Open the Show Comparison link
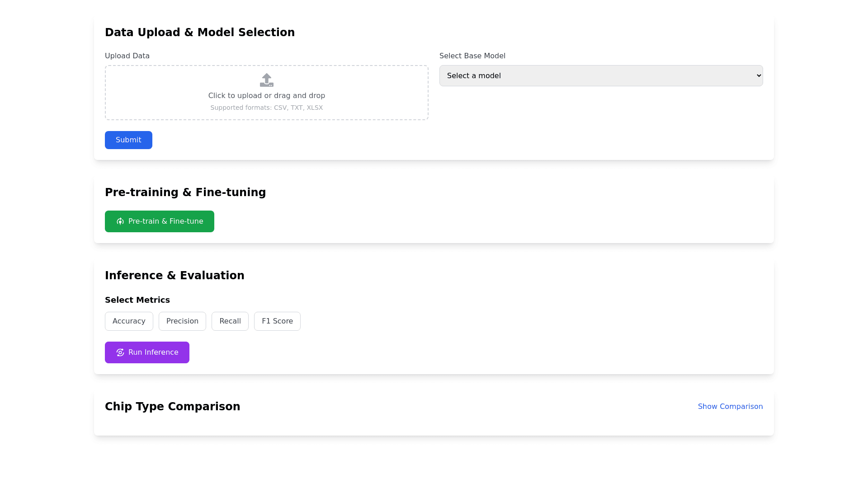 730,407
